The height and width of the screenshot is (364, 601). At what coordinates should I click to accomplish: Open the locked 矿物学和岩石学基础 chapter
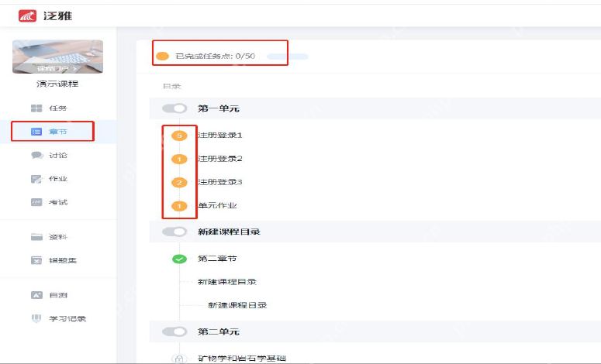point(242,359)
